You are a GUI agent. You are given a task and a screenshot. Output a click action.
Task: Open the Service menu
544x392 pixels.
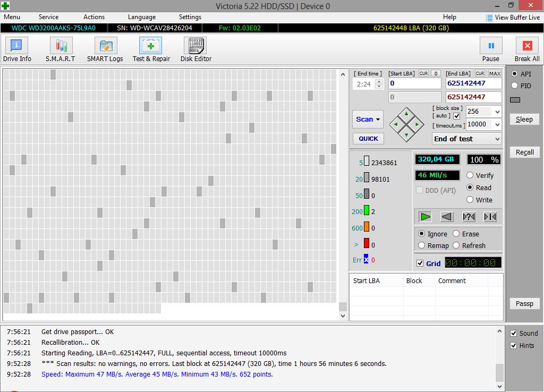[x=48, y=17]
